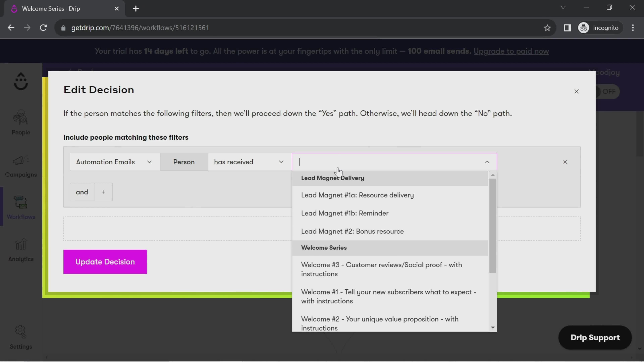The height and width of the screenshot is (362, 644).
Task: Click the close X on filter row
Action: click(x=565, y=162)
